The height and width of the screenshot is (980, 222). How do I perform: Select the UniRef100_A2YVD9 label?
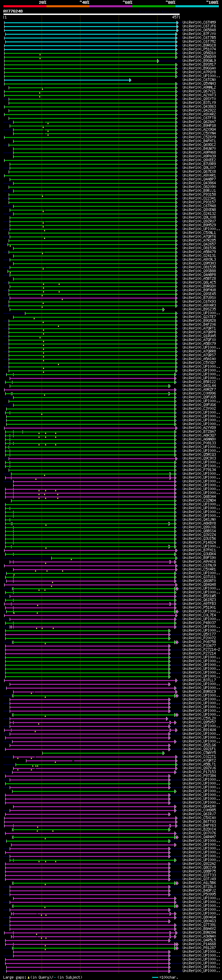[199, 428]
